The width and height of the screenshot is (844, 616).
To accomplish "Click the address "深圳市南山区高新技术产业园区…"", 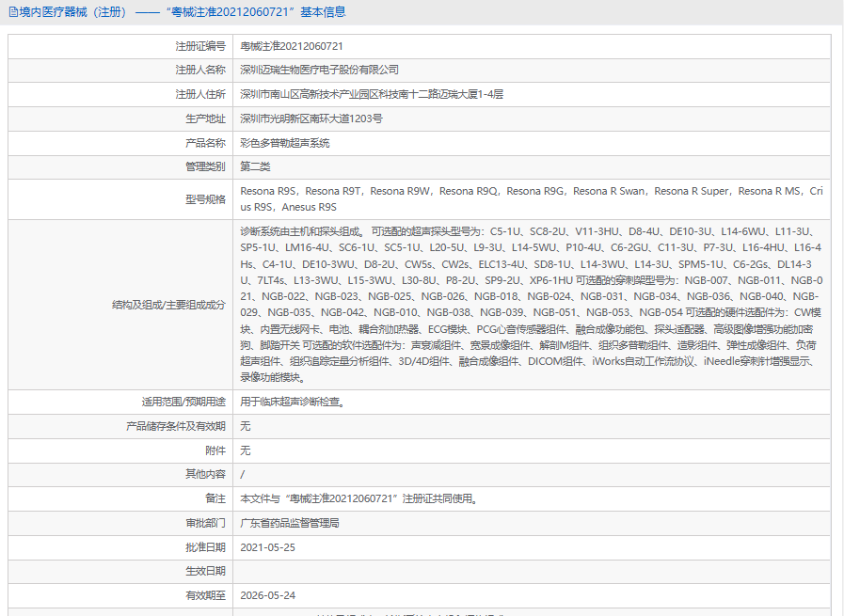I will click(x=372, y=94).
